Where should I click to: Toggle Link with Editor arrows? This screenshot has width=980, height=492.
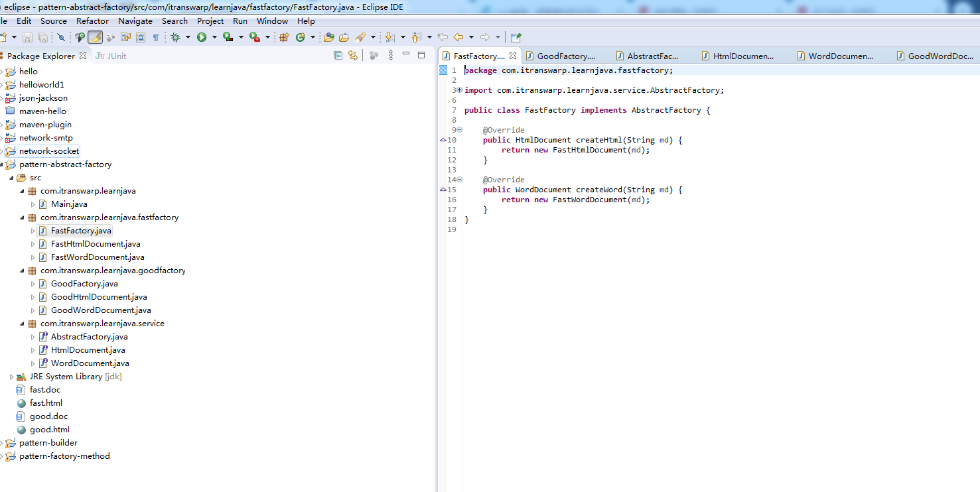(353, 56)
